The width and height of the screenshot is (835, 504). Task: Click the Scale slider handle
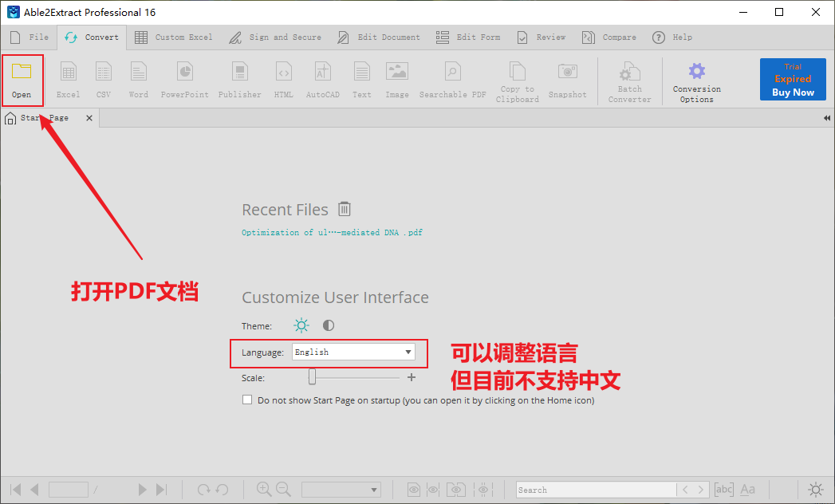point(312,377)
